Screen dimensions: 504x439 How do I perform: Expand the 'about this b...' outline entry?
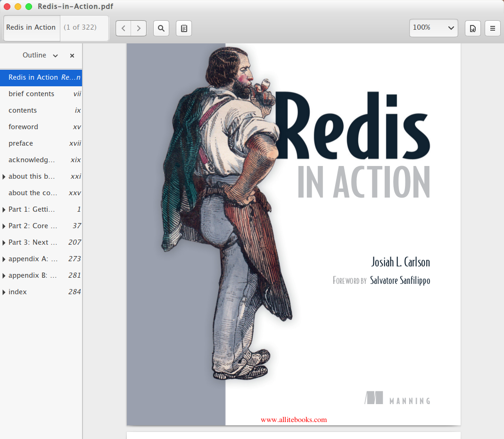(4, 177)
